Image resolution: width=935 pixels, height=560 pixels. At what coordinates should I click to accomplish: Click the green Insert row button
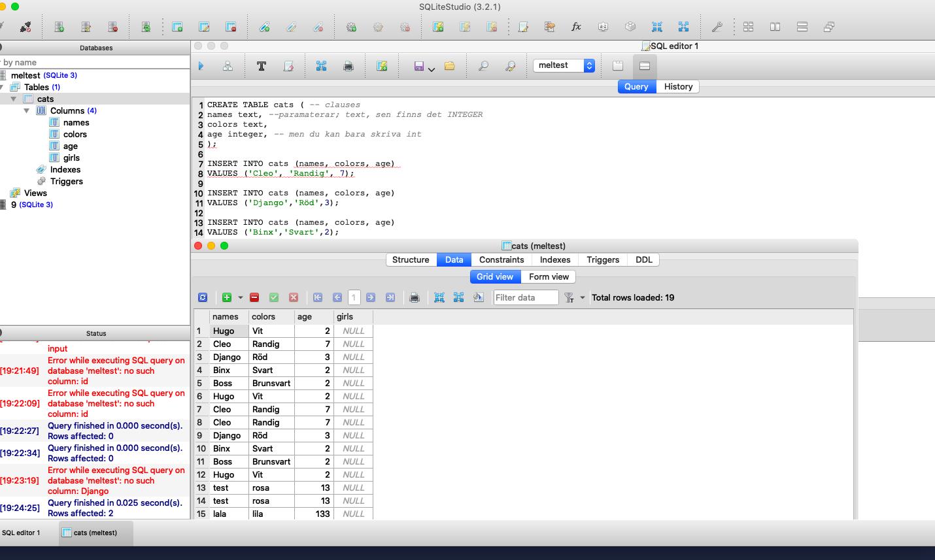point(227,297)
